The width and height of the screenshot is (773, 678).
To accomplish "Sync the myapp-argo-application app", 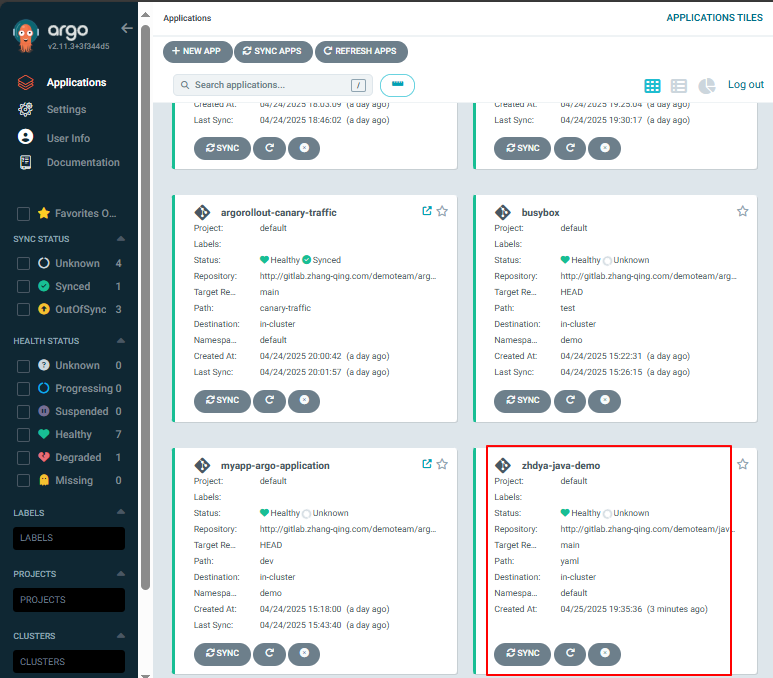I will tap(222, 653).
